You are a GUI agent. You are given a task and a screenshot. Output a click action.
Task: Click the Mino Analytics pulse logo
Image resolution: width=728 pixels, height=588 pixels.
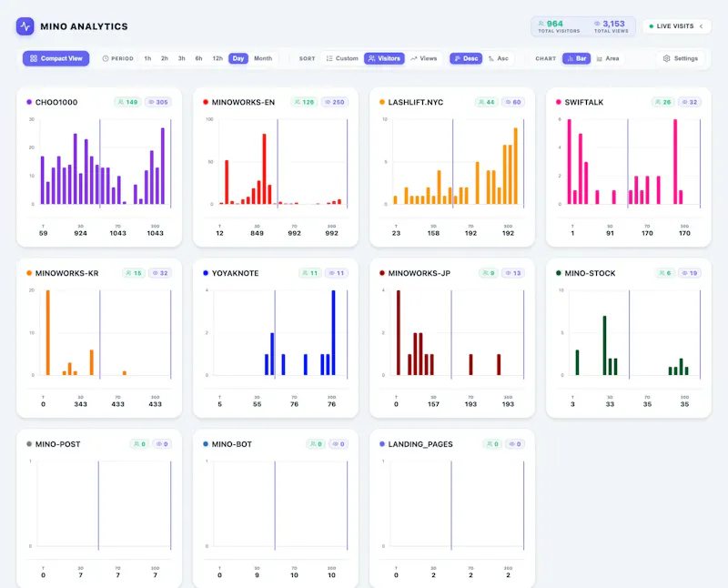(x=25, y=26)
